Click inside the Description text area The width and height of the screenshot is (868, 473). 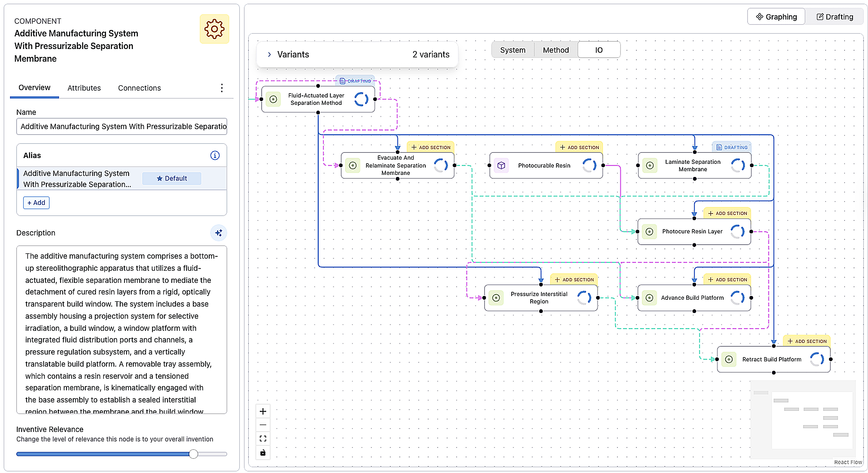(x=122, y=329)
